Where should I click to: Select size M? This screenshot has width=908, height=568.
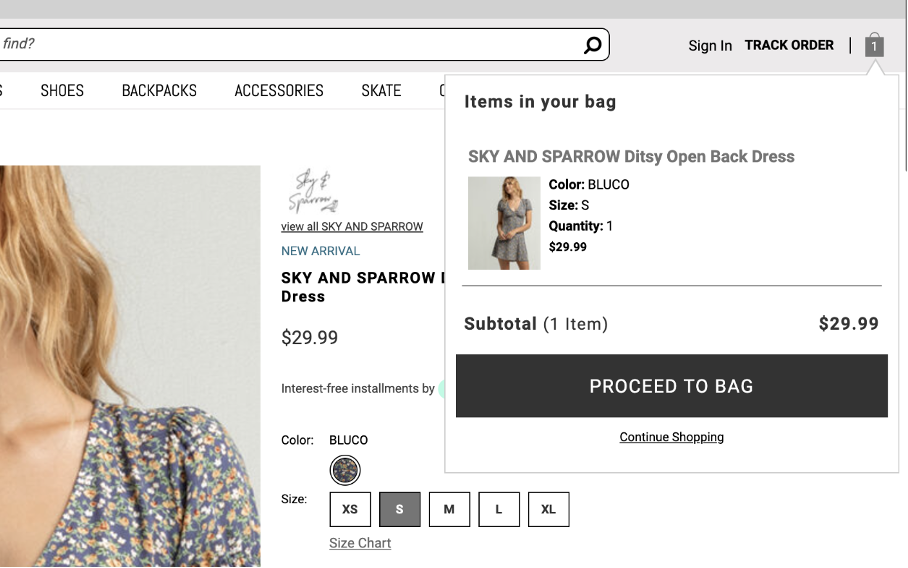449,509
